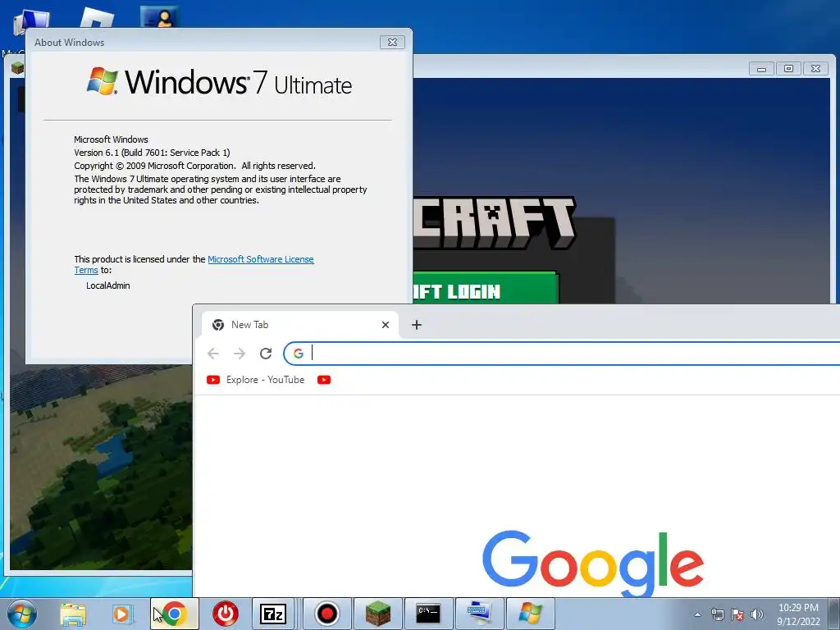Reload the Chrome page
Image resolution: width=840 pixels, height=630 pixels.
pyautogui.click(x=266, y=354)
